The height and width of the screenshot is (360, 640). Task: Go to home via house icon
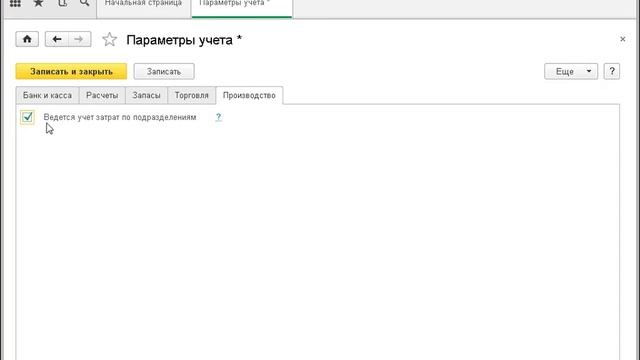point(27,39)
